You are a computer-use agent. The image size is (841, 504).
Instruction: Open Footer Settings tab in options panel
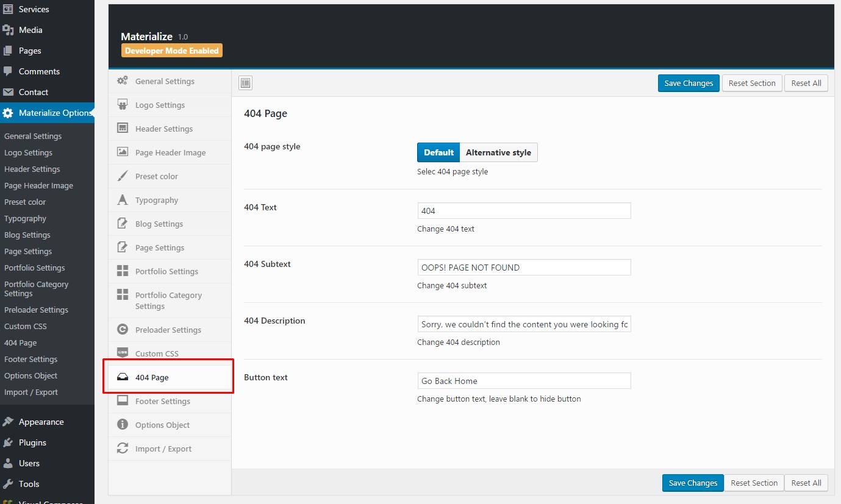tap(170, 401)
